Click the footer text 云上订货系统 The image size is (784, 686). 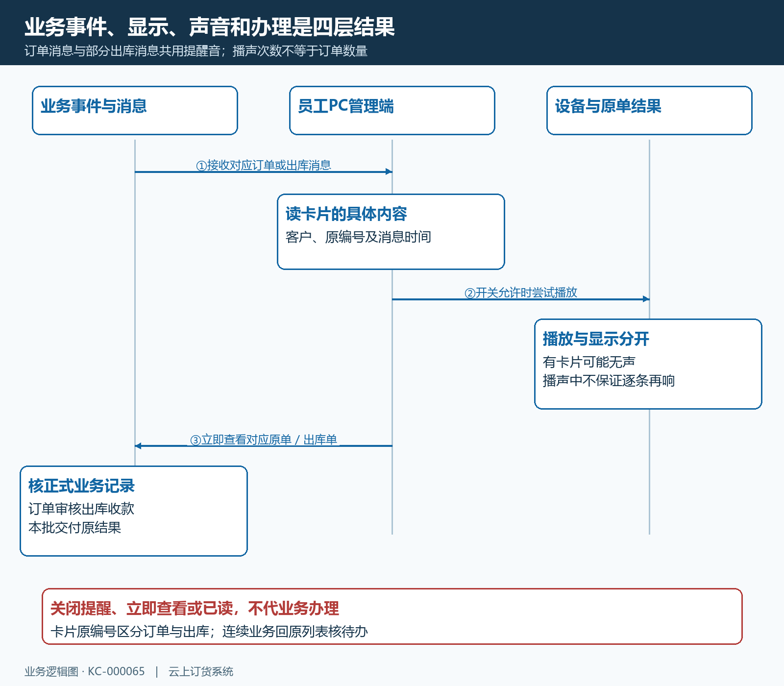coord(201,671)
